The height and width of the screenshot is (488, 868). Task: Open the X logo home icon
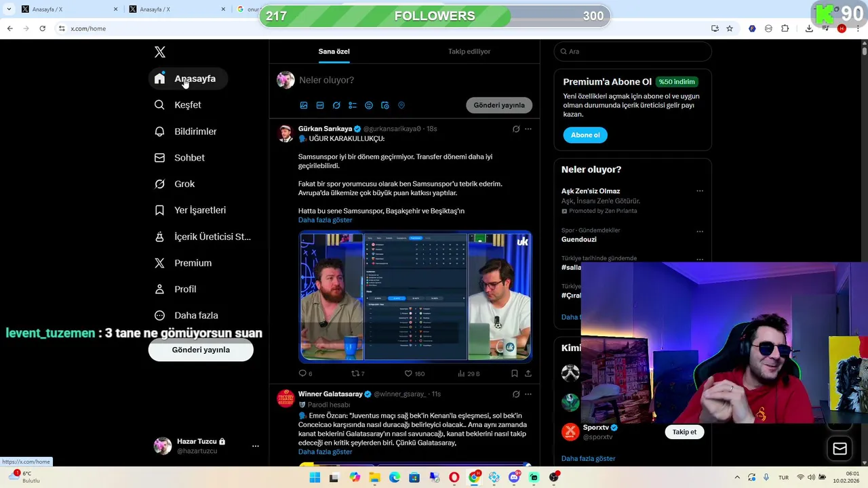pyautogui.click(x=160, y=52)
